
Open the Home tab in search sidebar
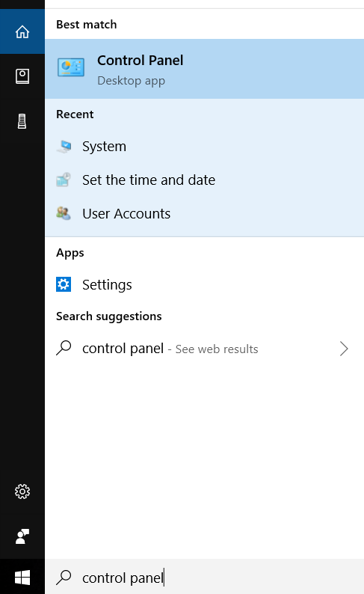(x=22, y=31)
